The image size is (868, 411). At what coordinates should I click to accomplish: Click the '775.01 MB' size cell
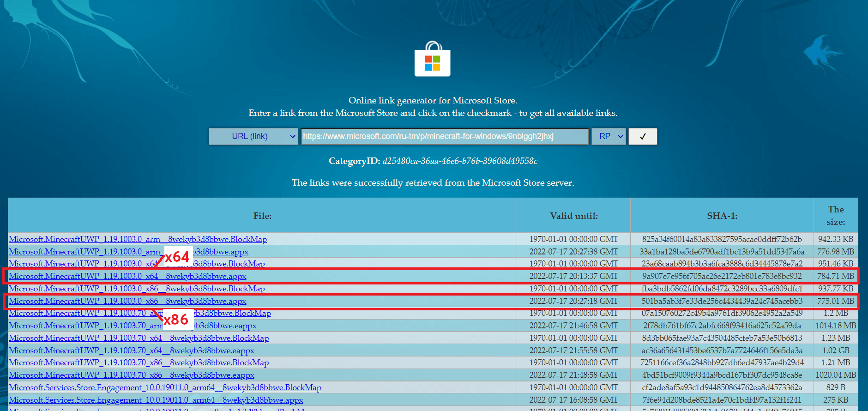pyautogui.click(x=836, y=301)
